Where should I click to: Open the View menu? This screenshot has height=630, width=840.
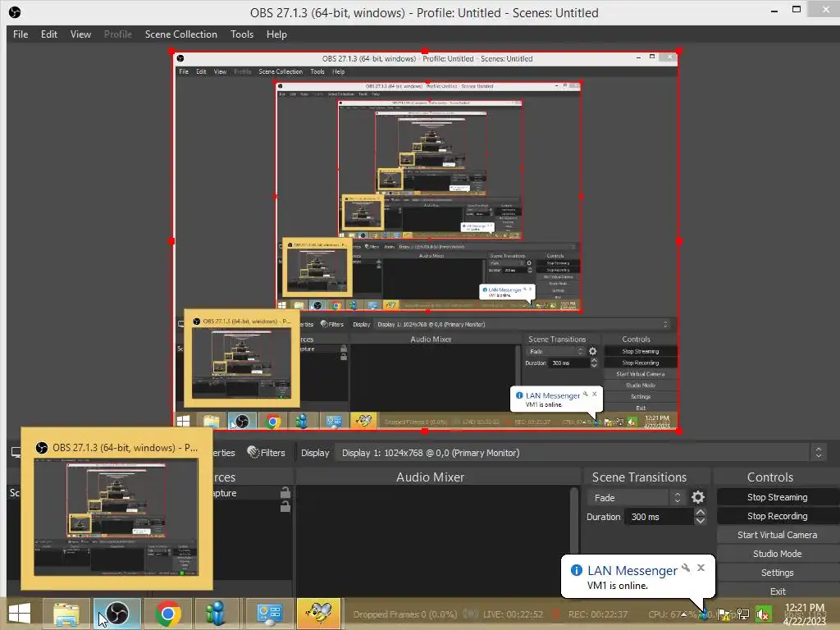(x=80, y=34)
